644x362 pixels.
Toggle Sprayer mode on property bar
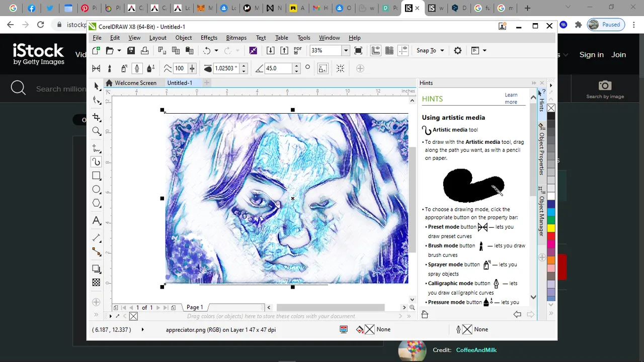124,68
